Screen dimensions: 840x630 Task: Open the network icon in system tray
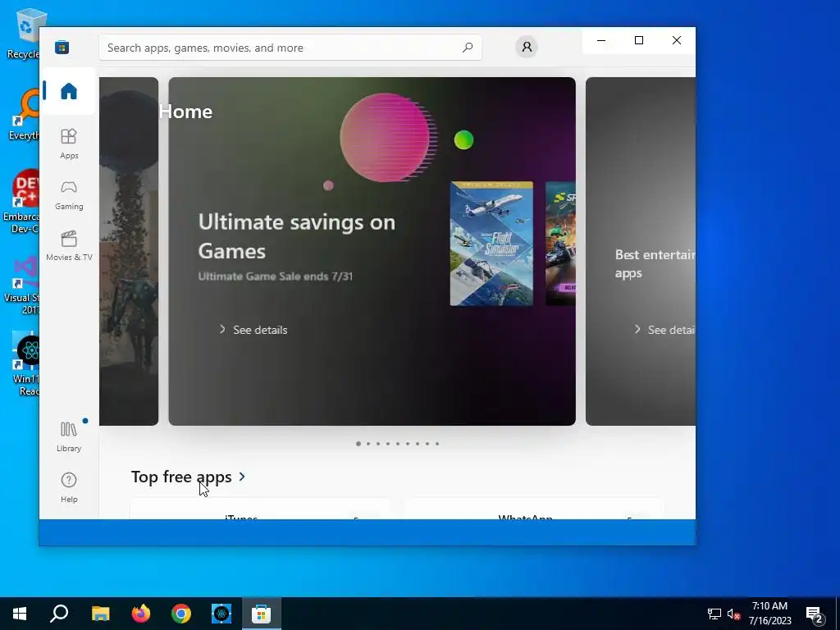pyautogui.click(x=714, y=614)
